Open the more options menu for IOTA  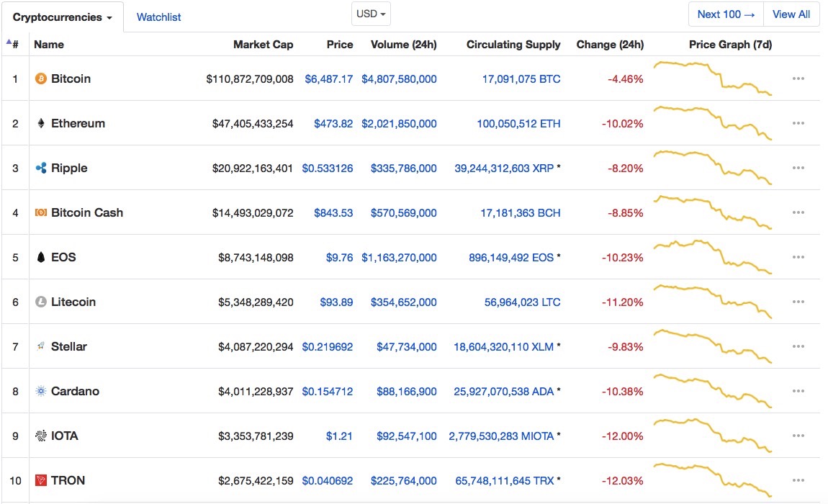click(x=798, y=436)
